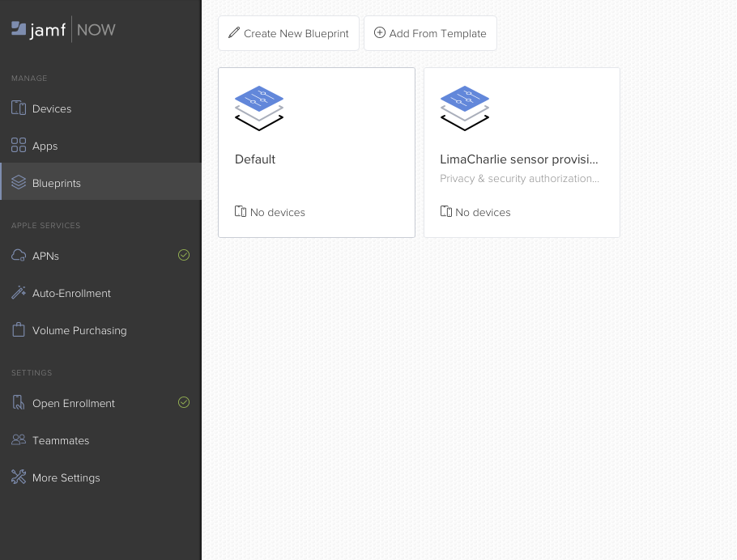Open the Devices page
The image size is (737, 560).
click(x=52, y=108)
